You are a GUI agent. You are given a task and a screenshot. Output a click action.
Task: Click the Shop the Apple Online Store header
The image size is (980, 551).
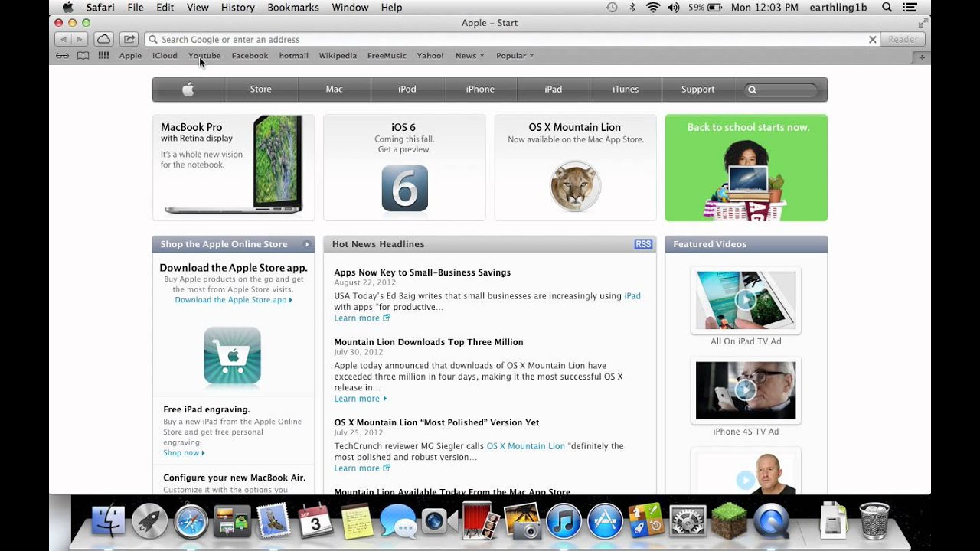tap(234, 244)
